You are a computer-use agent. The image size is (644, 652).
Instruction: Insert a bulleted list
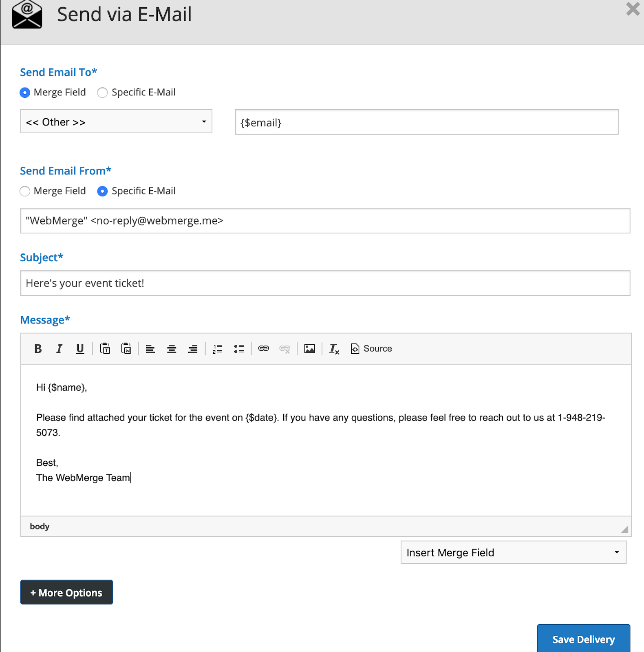click(239, 349)
